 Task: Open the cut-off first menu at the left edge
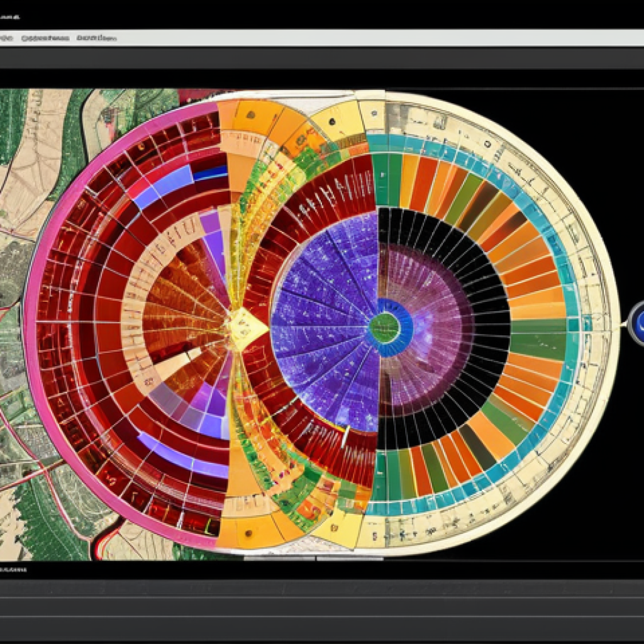pyautogui.click(x=6, y=38)
